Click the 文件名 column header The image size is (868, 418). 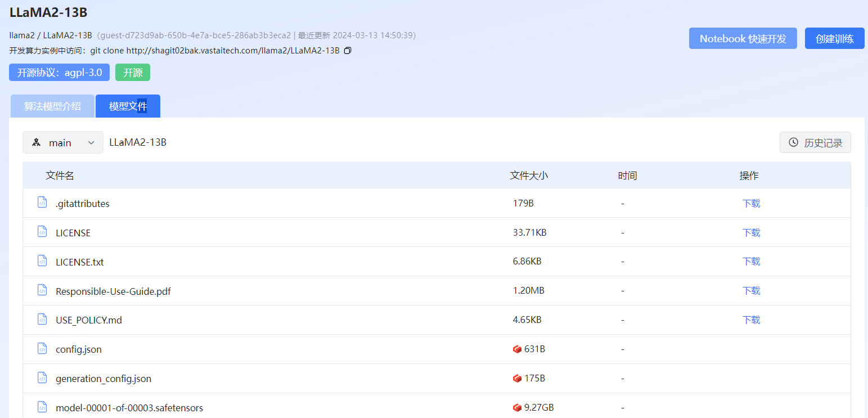point(60,176)
